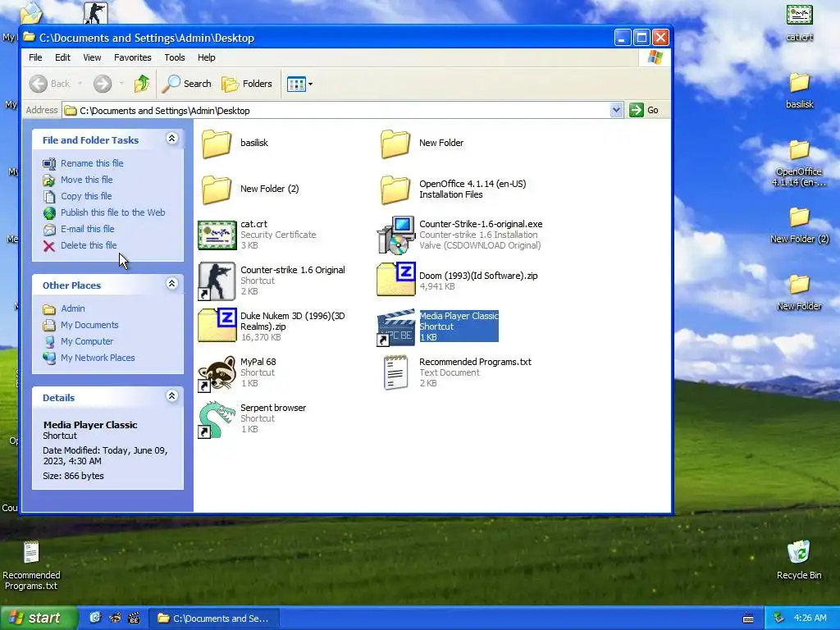840x630 pixels.
Task: Select the Recycle Bin desktop icon
Action: (799, 552)
